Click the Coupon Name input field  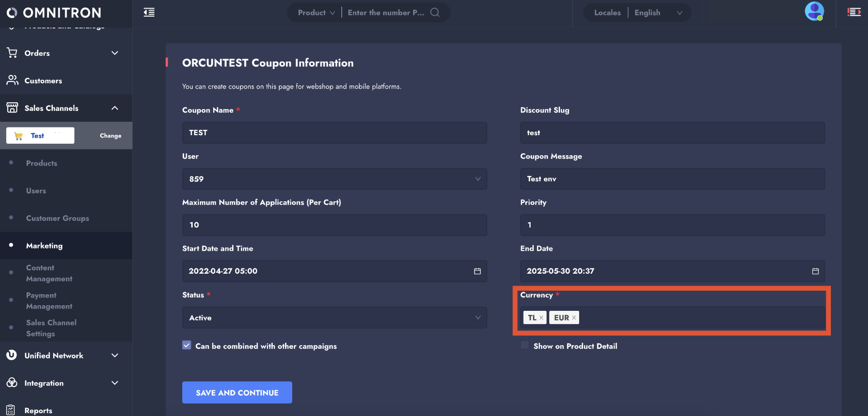tap(334, 133)
